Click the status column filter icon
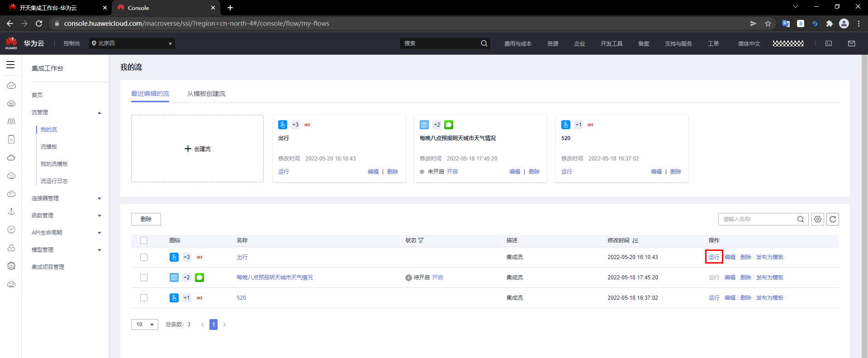Image resolution: width=868 pixels, height=358 pixels. pos(421,240)
